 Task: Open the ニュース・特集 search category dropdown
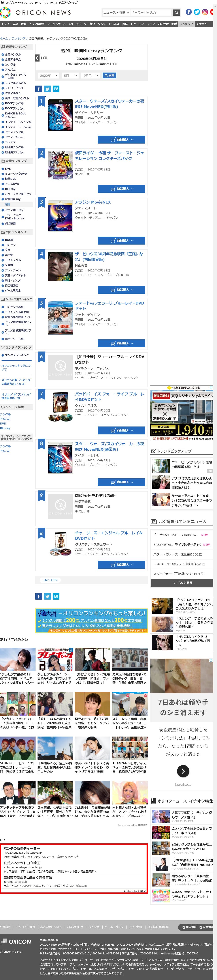pyautogui.click(x=116, y=13)
